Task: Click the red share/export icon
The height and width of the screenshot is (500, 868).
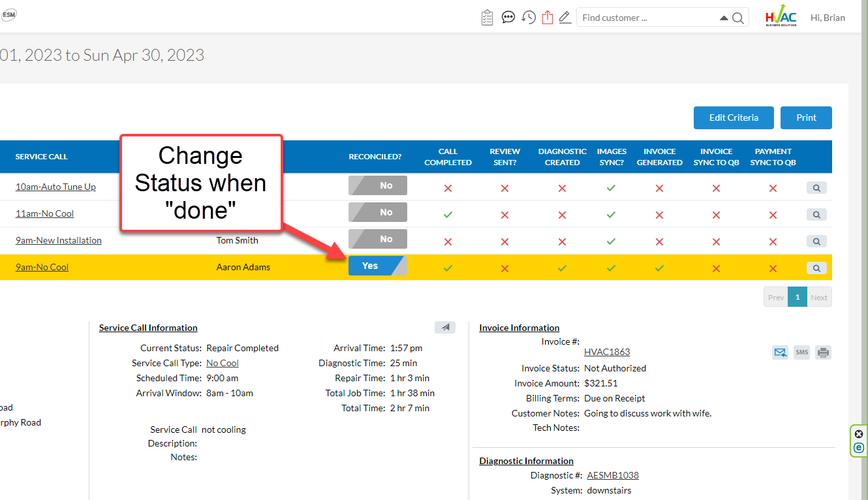Action: [548, 18]
